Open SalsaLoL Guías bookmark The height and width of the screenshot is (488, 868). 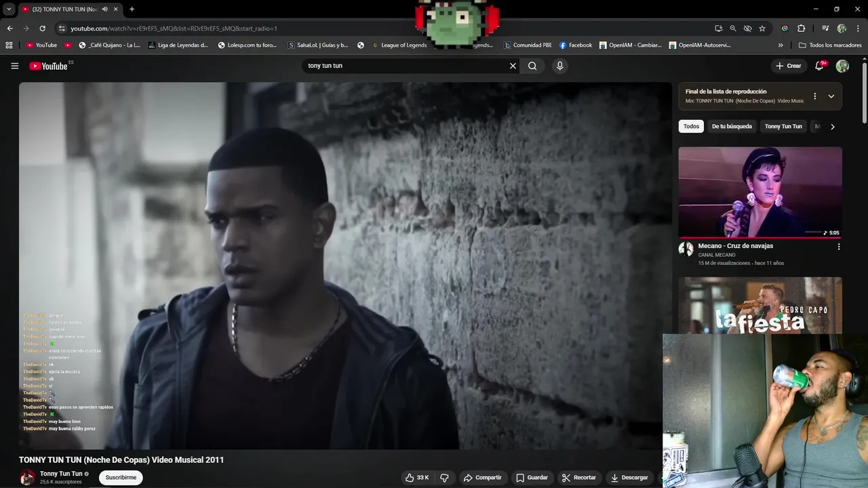click(x=318, y=45)
